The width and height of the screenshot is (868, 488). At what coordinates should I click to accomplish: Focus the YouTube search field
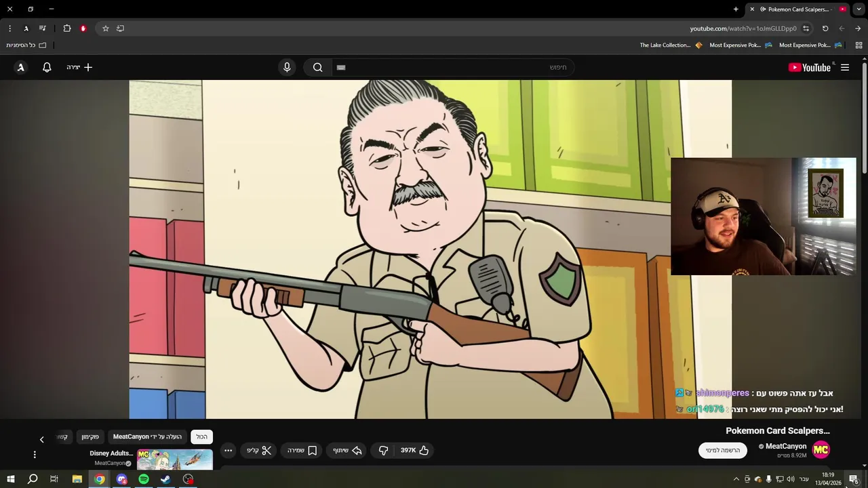(x=452, y=67)
